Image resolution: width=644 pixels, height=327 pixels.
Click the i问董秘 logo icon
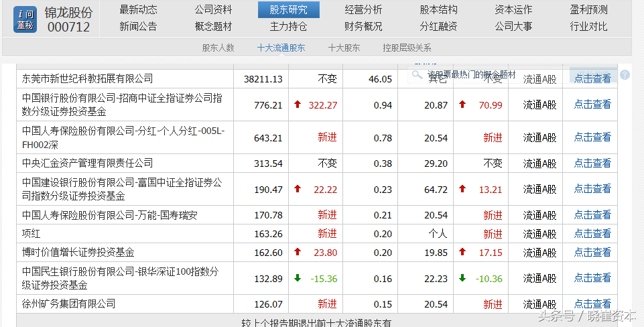click(x=25, y=19)
